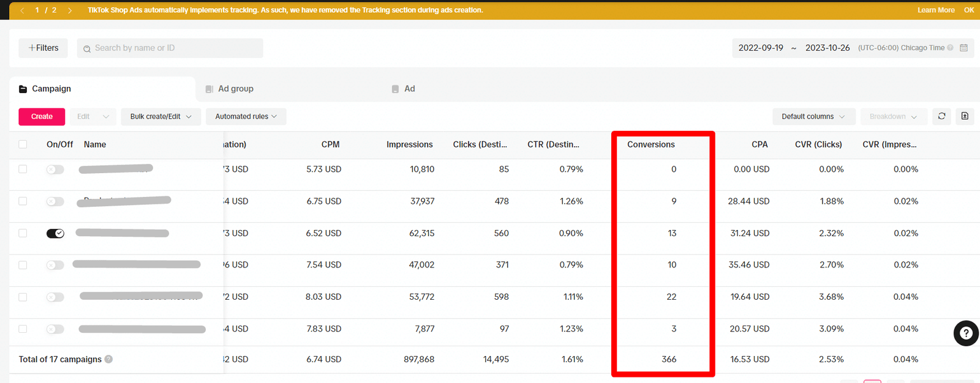Go to previous notification banner arrow
The width and height of the screenshot is (980, 383).
(22, 10)
